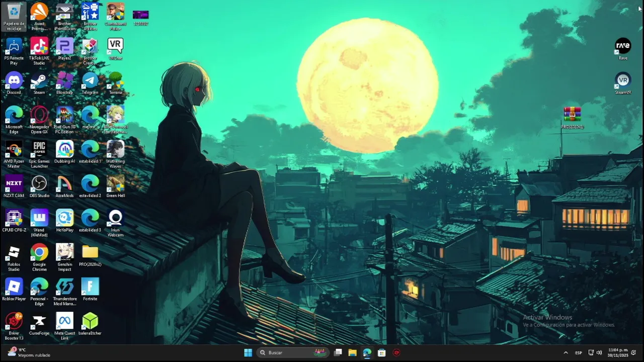Open Bloxstrap desktop shortcut
644x362 pixels.
pos(64,83)
